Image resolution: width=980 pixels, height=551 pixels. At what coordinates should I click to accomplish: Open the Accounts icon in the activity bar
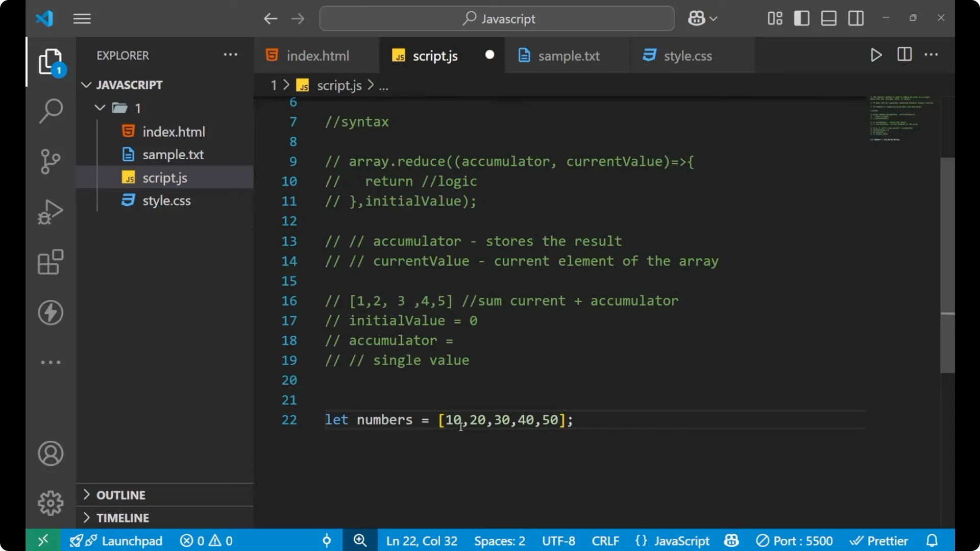click(x=51, y=454)
